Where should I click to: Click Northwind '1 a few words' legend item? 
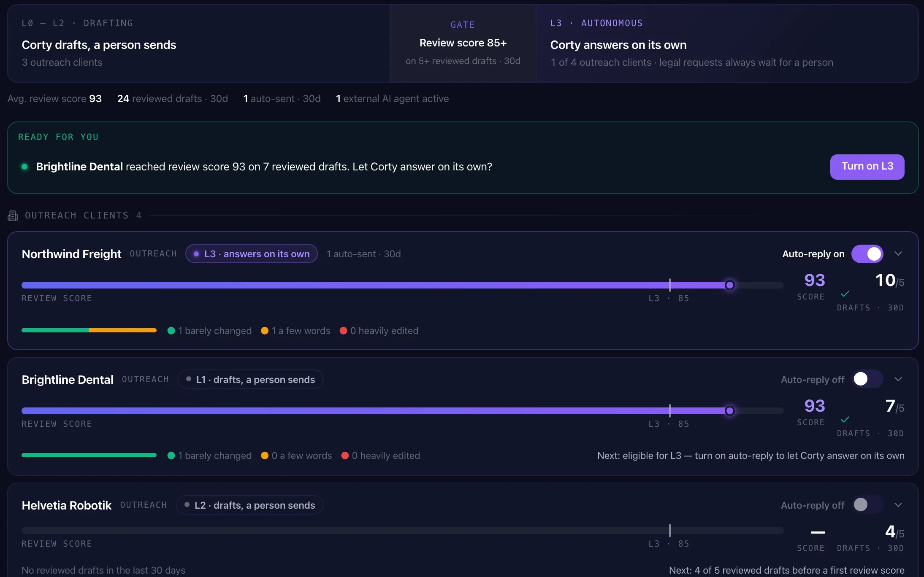pyautogui.click(x=295, y=331)
